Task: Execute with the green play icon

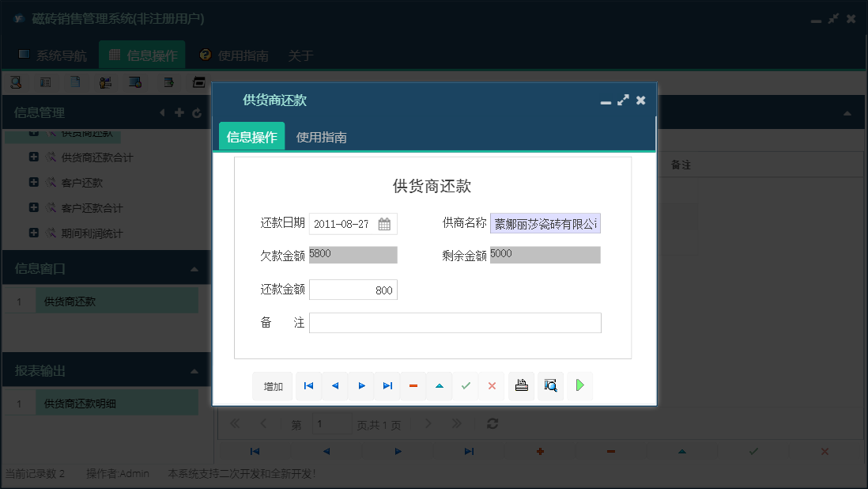Action: coord(579,386)
